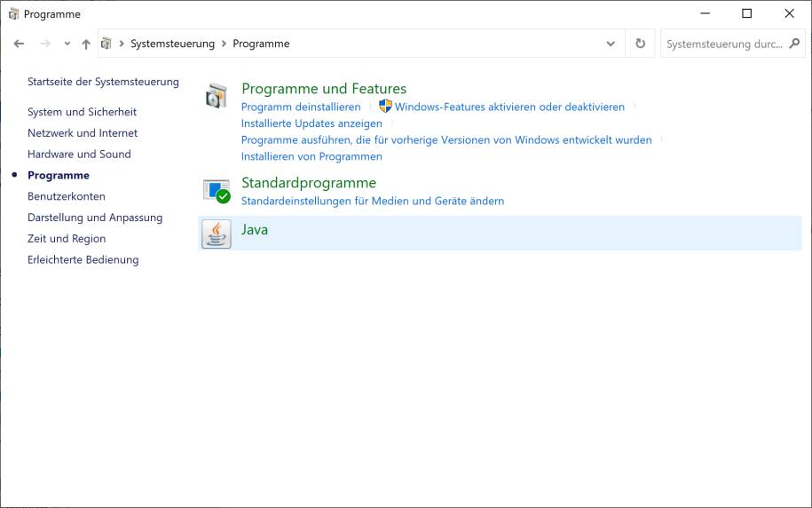Click the search magnifier icon

tap(794, 44)
